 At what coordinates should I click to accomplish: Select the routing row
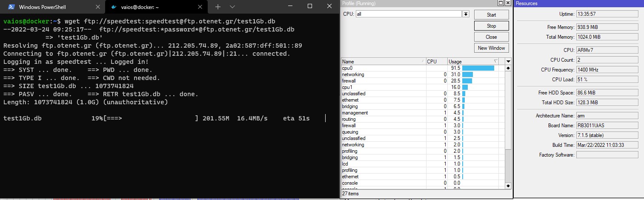pyautogui.click(x=423, y=119)
